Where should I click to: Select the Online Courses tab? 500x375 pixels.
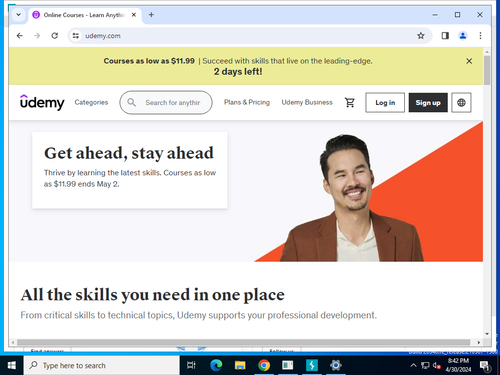[x=84, y=15]
